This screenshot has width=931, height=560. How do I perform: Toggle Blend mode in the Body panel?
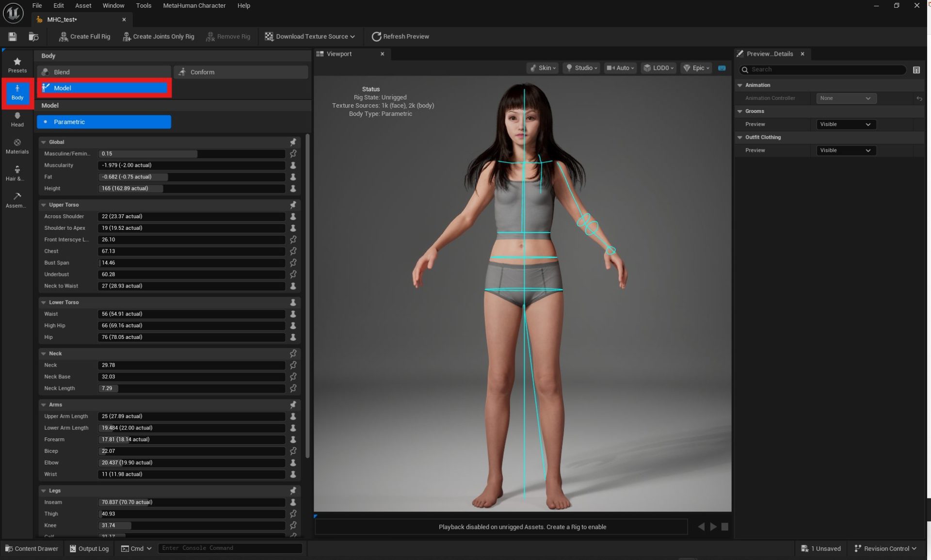tap(103, 71)
